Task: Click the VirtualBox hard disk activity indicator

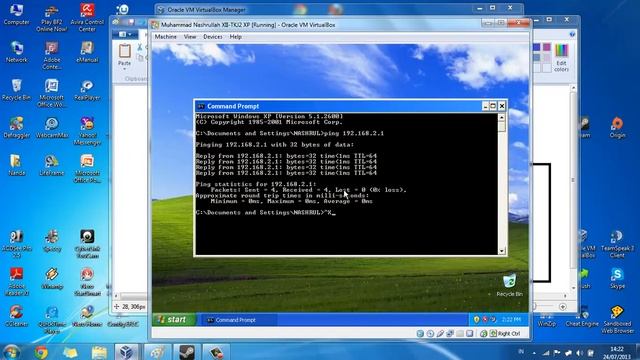Action: click(420, 333)
